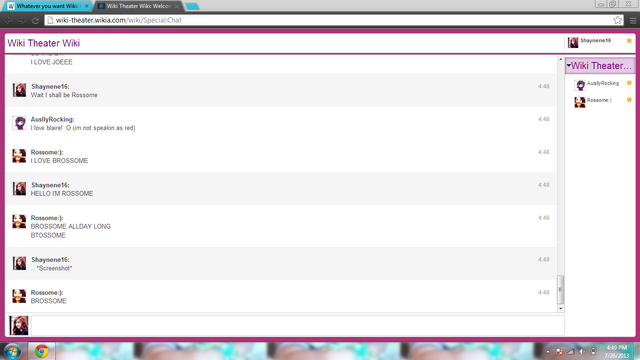
Task: Open a new browser tab
Action: pyautogui.click(x=192, y=6)
